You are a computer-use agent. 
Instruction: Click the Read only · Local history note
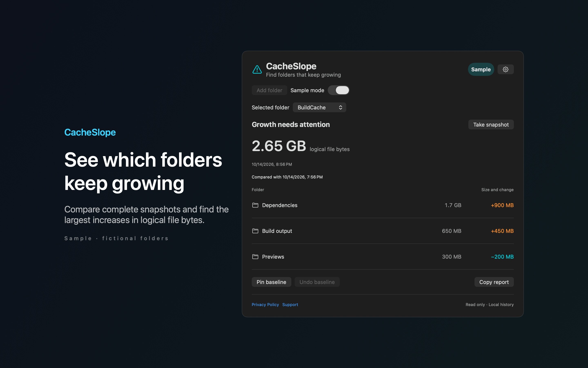point(489,304)
